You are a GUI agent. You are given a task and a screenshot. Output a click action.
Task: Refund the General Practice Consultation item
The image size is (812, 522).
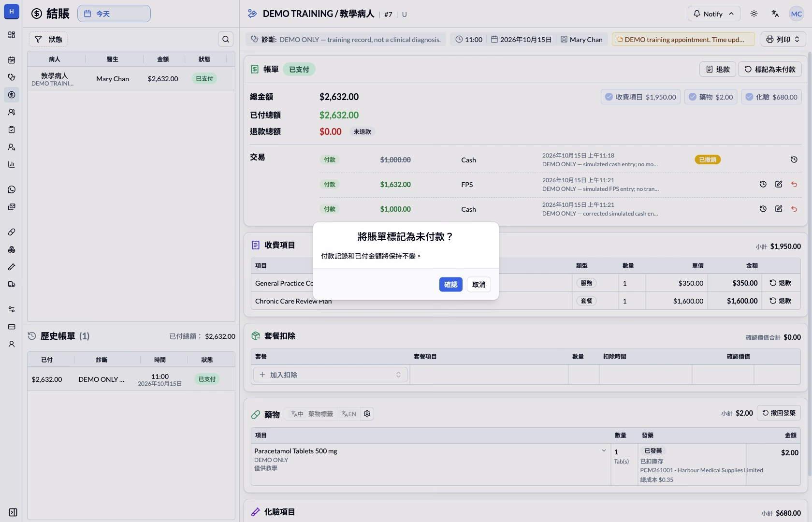click(x=781, y=283)
